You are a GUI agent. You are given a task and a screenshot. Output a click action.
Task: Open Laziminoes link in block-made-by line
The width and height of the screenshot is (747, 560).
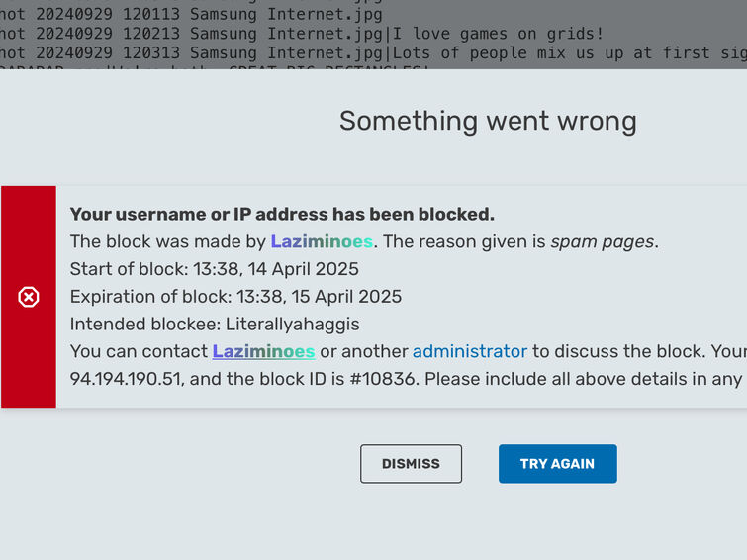[322, 242]
